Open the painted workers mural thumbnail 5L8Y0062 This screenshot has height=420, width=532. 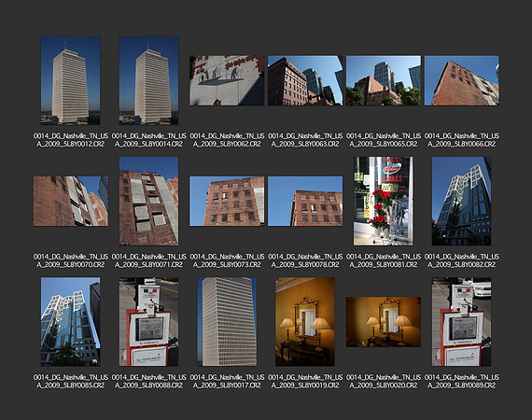[x=227, y=80]
